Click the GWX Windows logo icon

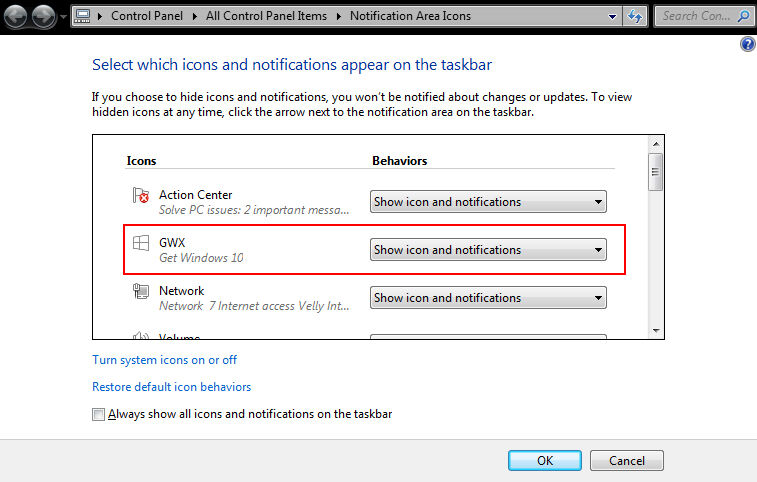tap(140, 243)
